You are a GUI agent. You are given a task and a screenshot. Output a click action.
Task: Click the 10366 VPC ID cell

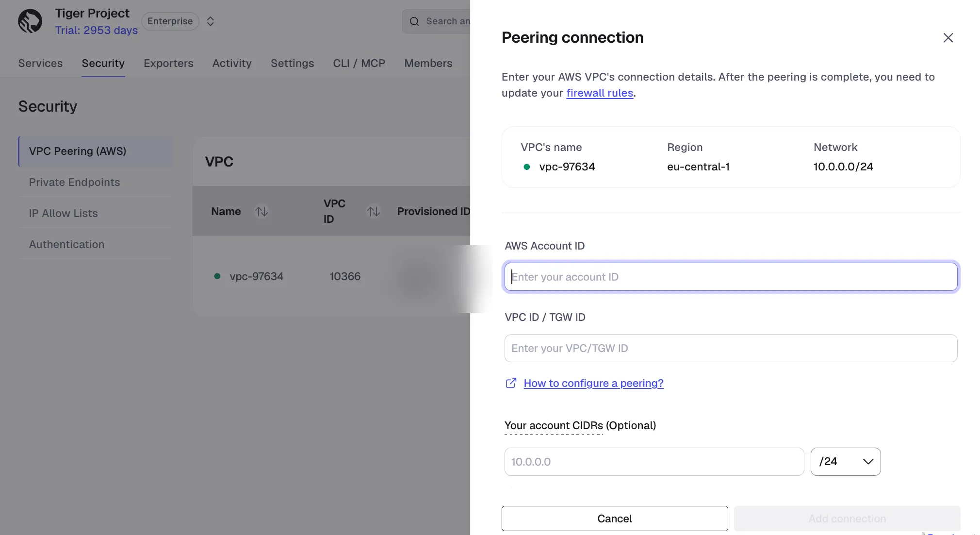tap(345, 276)
